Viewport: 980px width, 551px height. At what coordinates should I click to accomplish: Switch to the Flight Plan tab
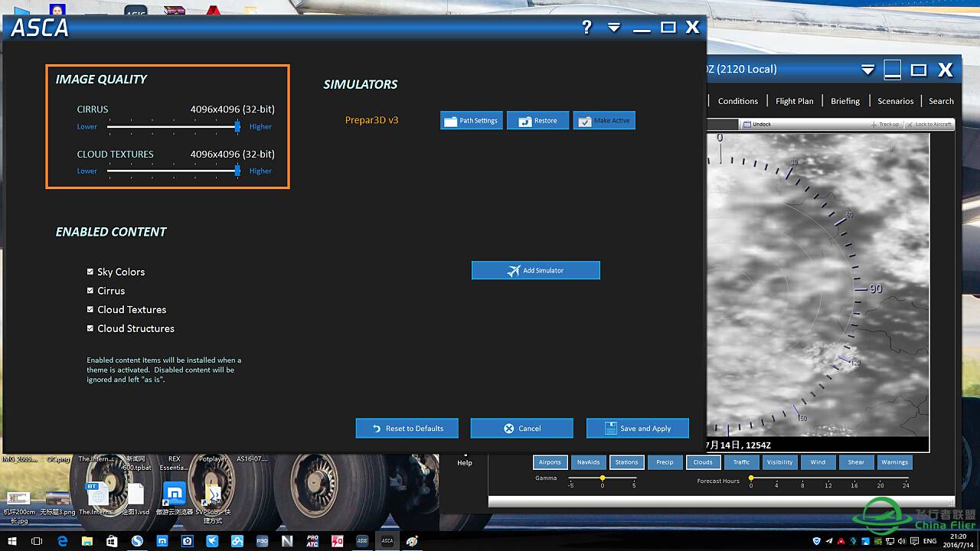[x=794, y=101]
